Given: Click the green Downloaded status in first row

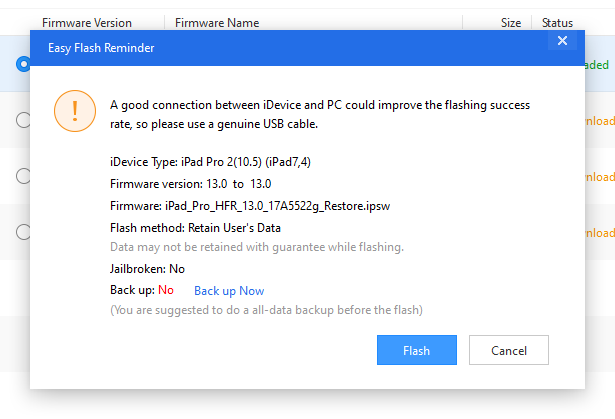Looking at the screenshot, I should click(x=598, y=65).
